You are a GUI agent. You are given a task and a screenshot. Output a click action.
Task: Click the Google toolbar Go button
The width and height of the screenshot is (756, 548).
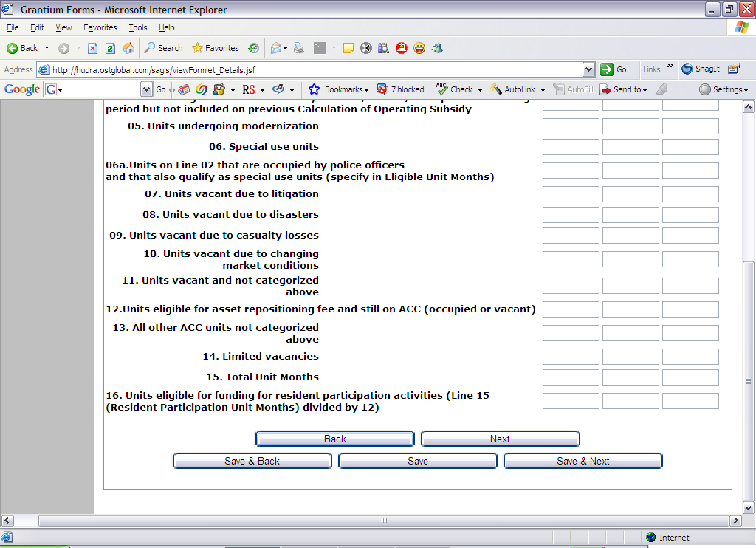pos(161,89)
